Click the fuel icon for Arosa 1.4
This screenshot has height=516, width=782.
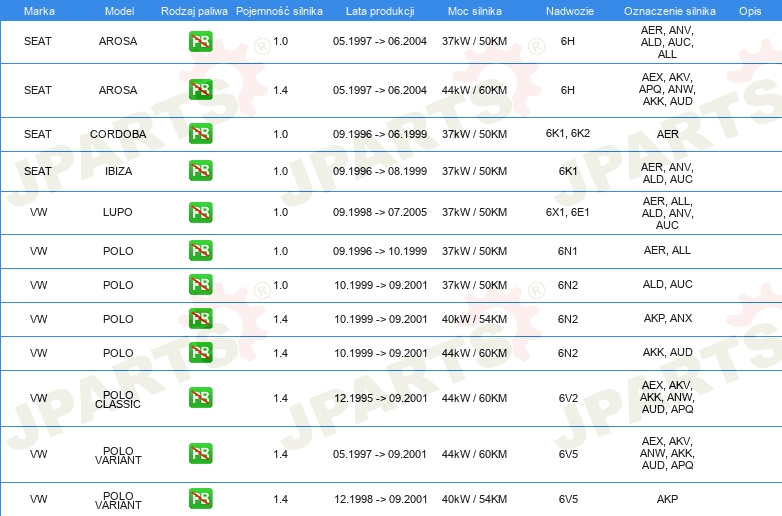click(200, 90)
